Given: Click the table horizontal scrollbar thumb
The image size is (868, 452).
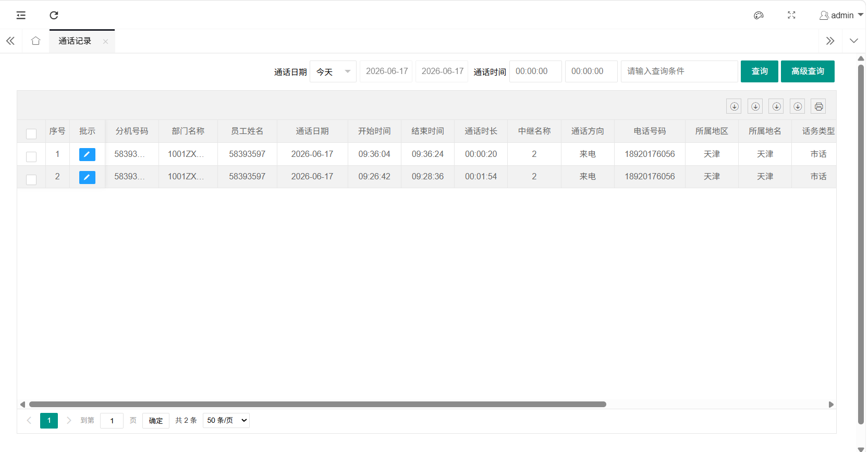Looking at the screenshot, I should 317,405.
